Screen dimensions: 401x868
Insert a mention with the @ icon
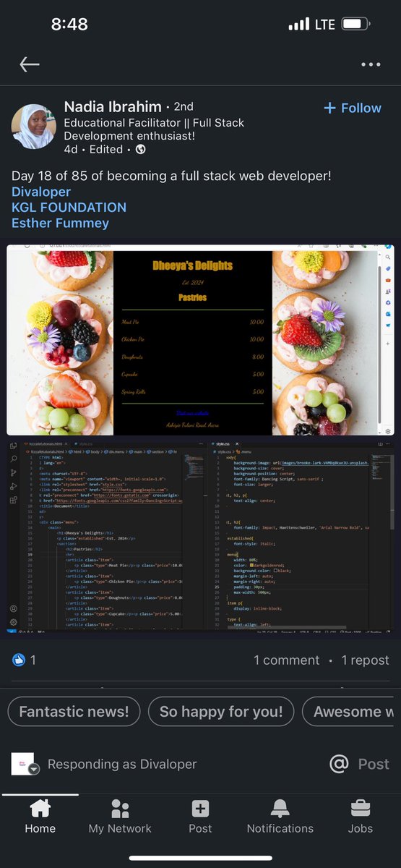click(338, 764)
